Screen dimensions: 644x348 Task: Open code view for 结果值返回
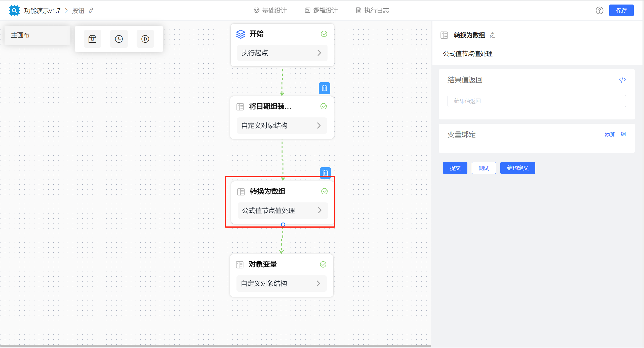point(622,79)
